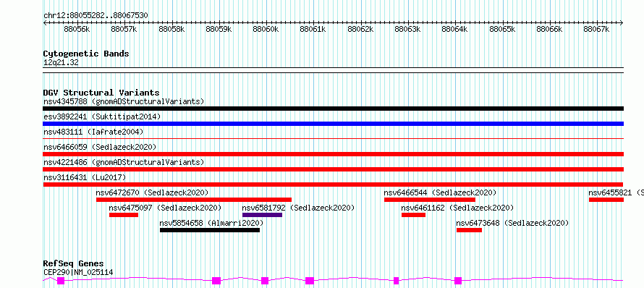Click the nsv6473648 (Sedlazeck2020) label

pos(512,223)
